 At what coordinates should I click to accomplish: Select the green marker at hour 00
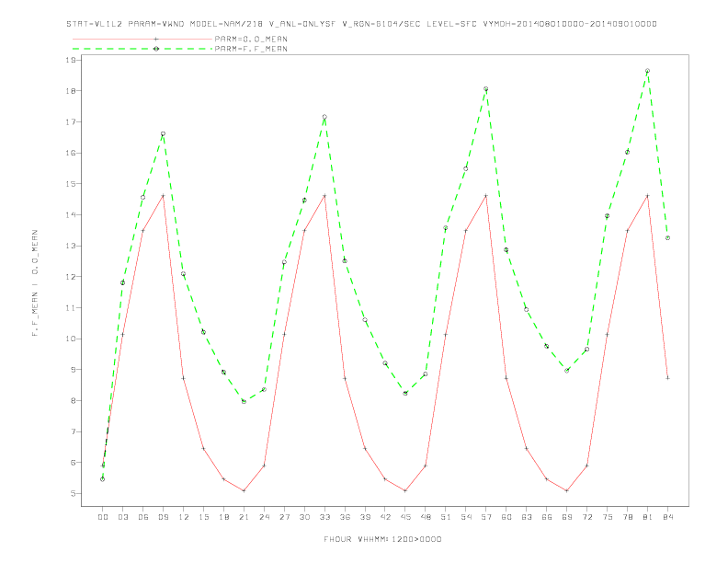(x=103, y=479)
